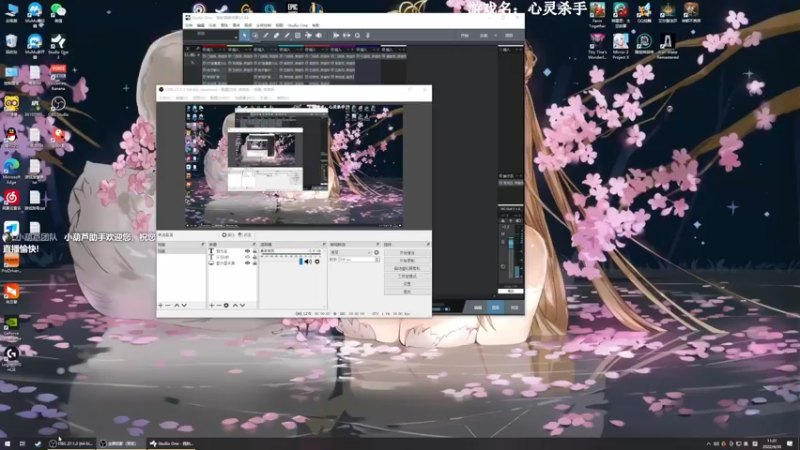Viewport: 800px width, 450px height.
Task: Click Start Recording button in OBS Controls
Action: 407,261
